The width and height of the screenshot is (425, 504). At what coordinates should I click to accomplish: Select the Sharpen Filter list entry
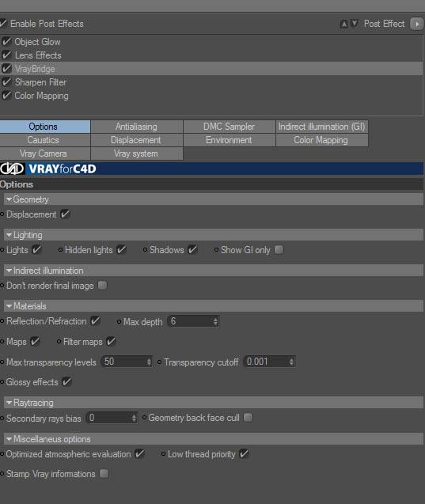click(x=211, y=82)
